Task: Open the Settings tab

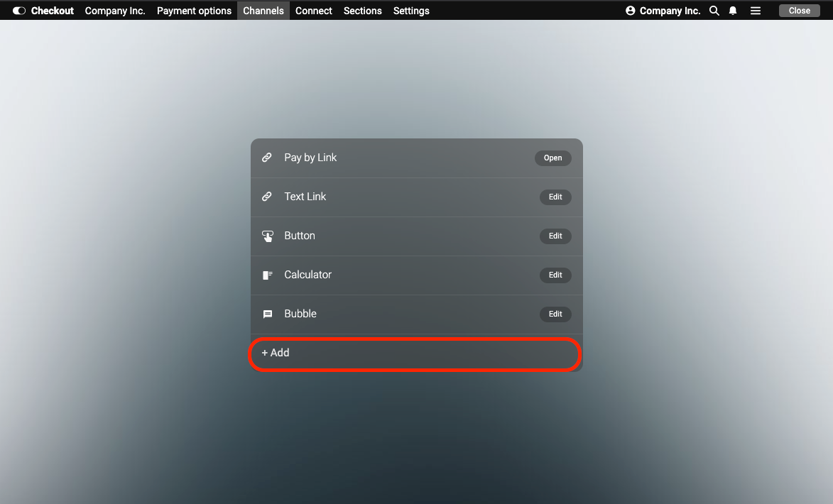Action: pos(411,11)
